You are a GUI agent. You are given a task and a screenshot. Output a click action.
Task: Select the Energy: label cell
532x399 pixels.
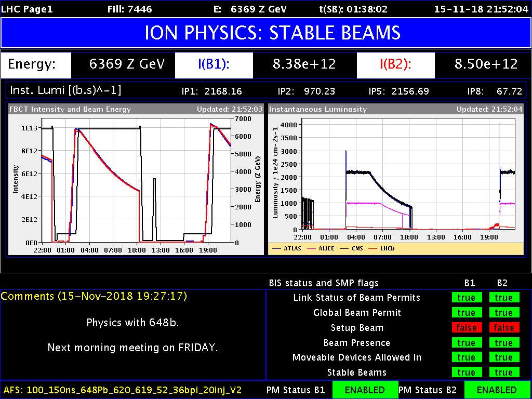36,64
